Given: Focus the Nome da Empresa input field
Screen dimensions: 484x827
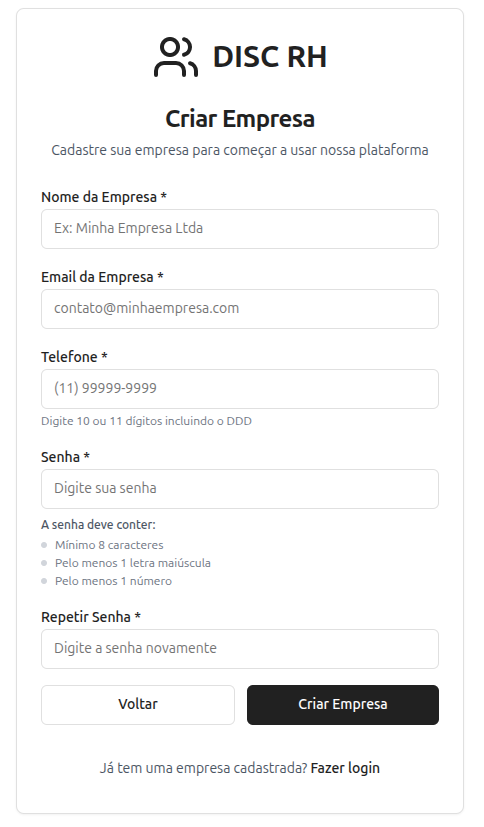Looking at the screenshot, I should pos(240,229).
